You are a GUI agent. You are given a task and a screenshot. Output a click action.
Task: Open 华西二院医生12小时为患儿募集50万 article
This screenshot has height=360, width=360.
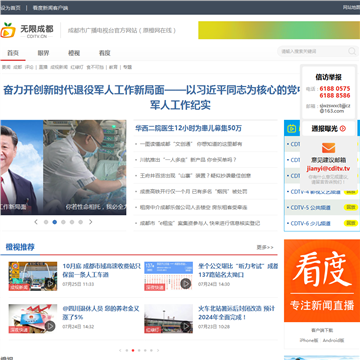pyautogui.click(x=188, y=128)
